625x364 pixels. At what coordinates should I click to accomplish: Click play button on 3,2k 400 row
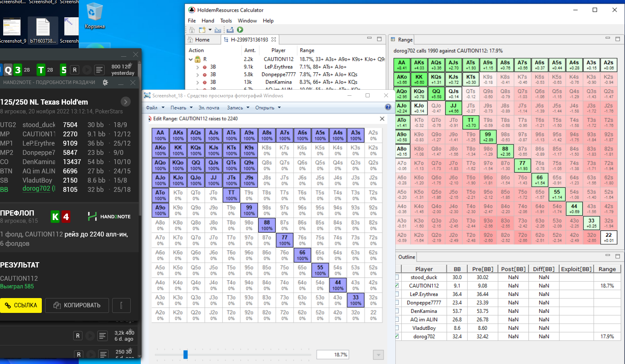coord(90,335)
